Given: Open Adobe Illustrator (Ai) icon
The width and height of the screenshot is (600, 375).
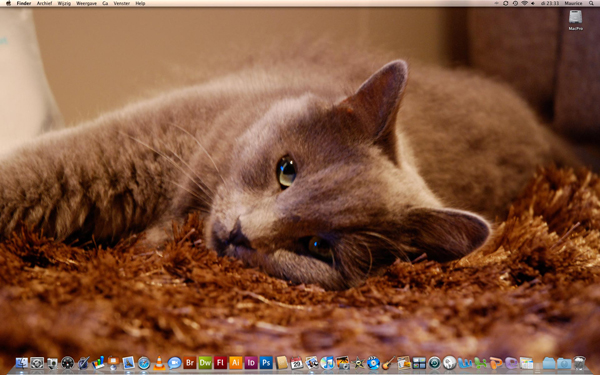Looking at the screenshot, I should coord(236,362).
